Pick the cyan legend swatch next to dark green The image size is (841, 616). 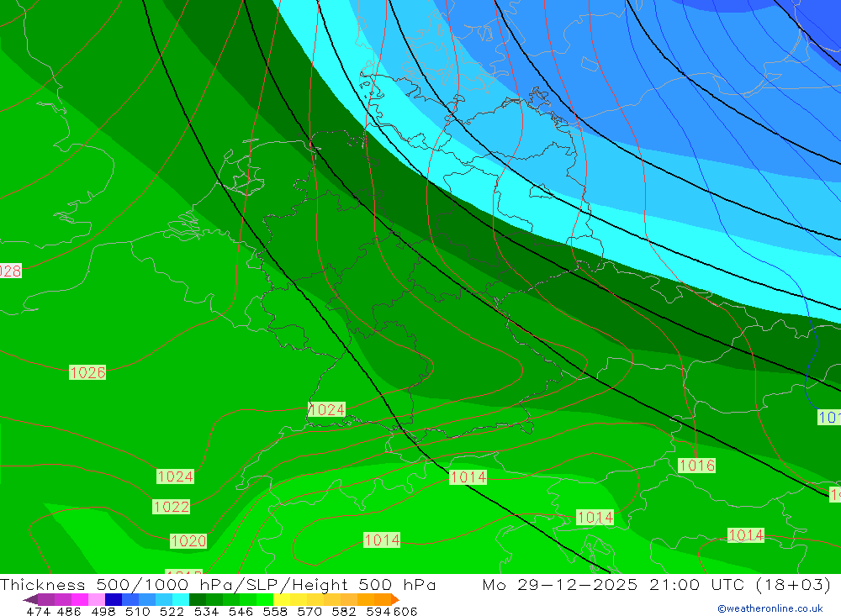point(181,599)
